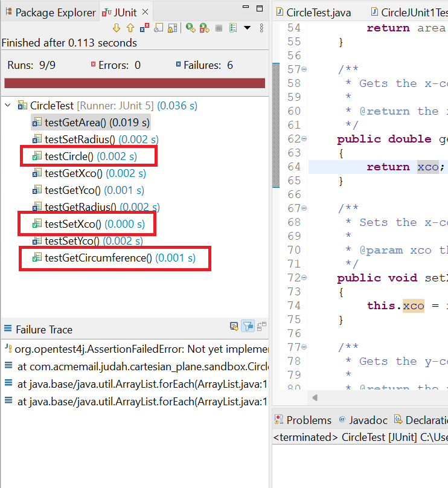Image resolution: width=448 pixels, height=488 pixels.
Task: Toggle Show Failures Only filter
Action: [x=145, y=28]
